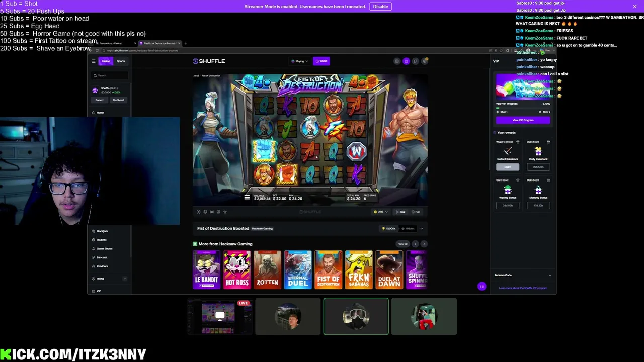The image size is (644, 362).
Task: Claim the Instant Rakeback reward
Action: 508,167
